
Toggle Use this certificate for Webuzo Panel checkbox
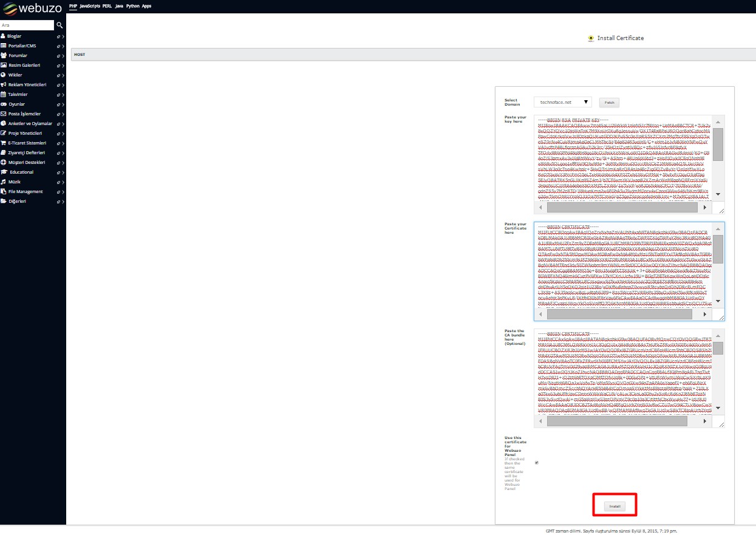click(536, 463)
